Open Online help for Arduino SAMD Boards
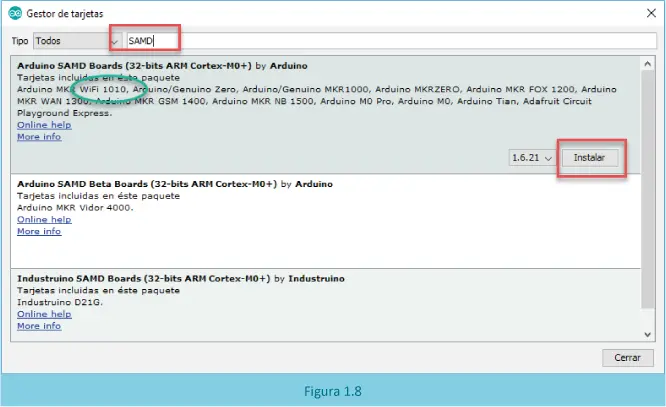The image size is (666, 407). point(44,125)
